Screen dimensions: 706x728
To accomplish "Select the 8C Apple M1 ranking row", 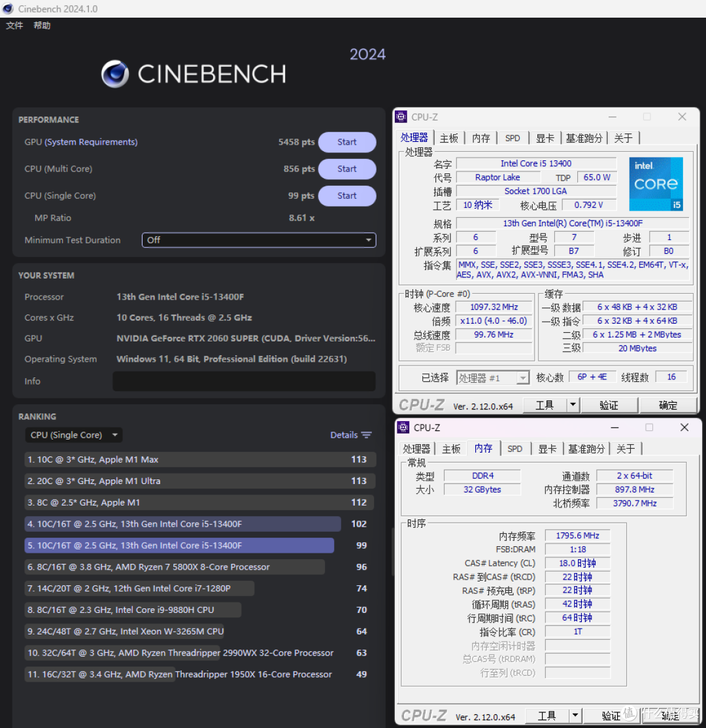I will 200,502.
